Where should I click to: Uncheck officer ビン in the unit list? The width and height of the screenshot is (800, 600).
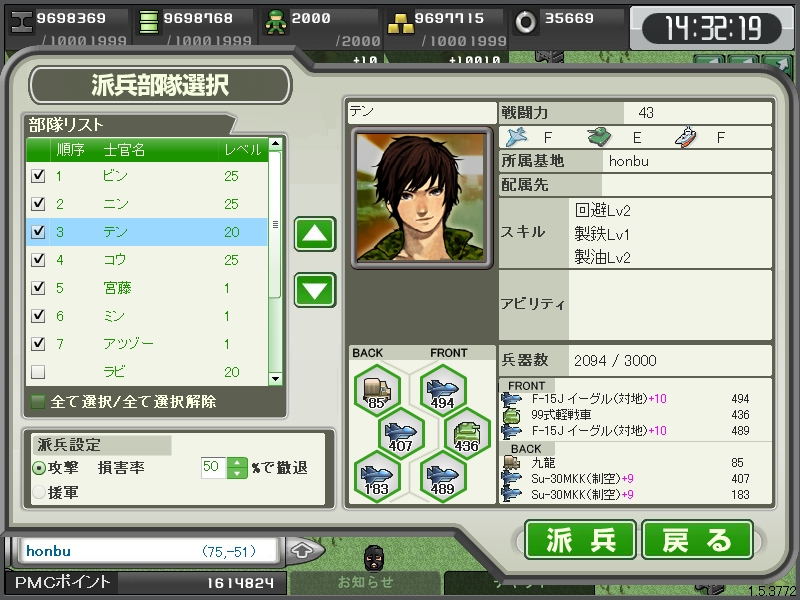38,176
